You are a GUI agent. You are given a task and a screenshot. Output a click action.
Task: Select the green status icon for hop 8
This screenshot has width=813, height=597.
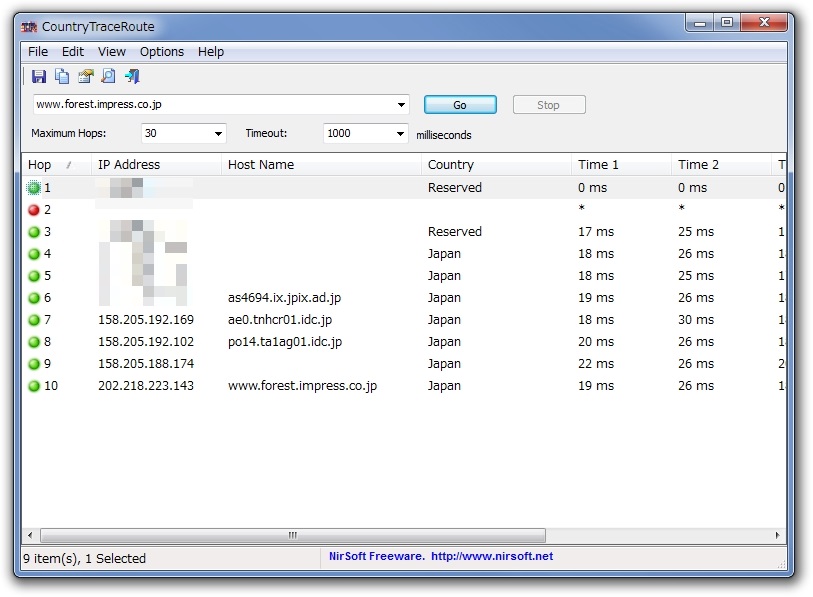[x=34, y=342]
